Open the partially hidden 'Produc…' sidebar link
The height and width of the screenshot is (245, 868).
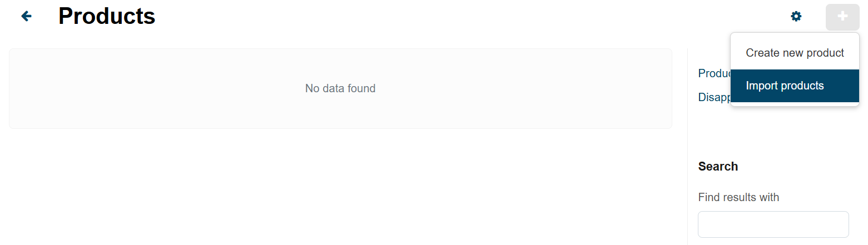714,73
